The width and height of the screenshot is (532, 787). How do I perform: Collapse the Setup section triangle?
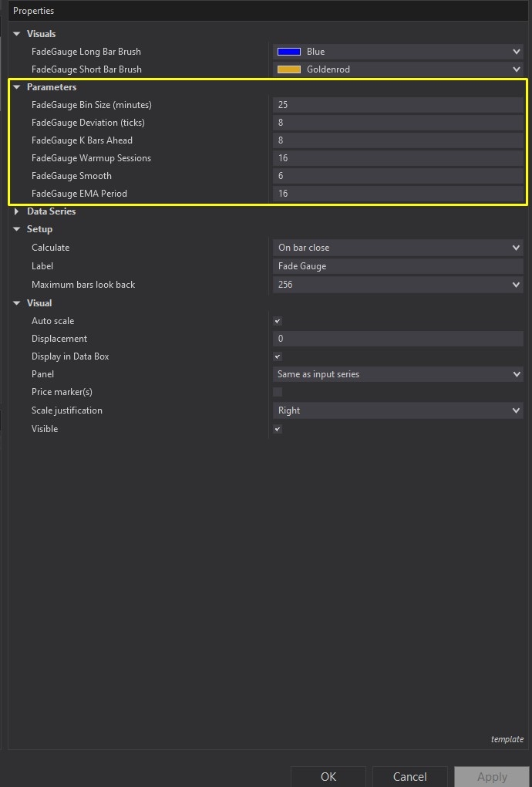[17, 229]
